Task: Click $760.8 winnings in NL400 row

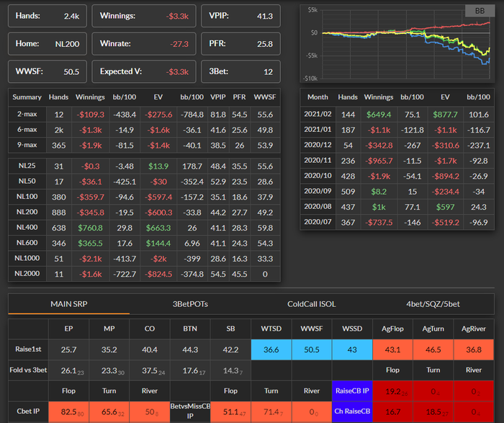Action: pos(90,228)
